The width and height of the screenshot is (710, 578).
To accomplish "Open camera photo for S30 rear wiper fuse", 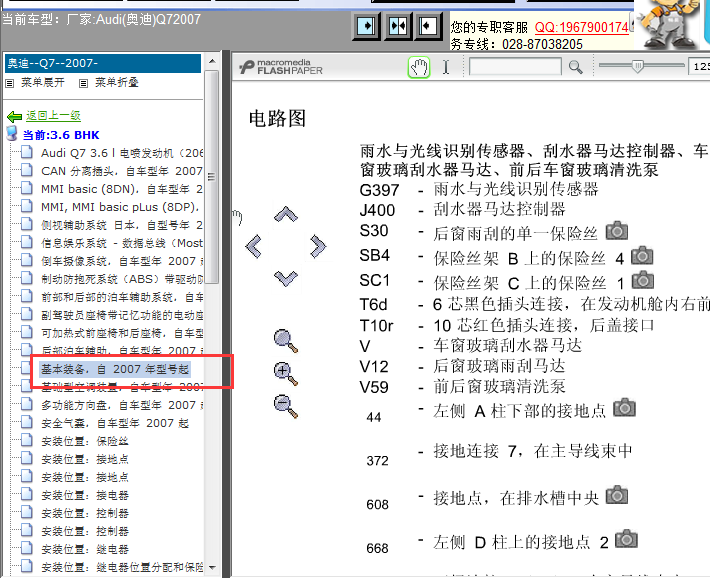I will (x=617, y=231).
